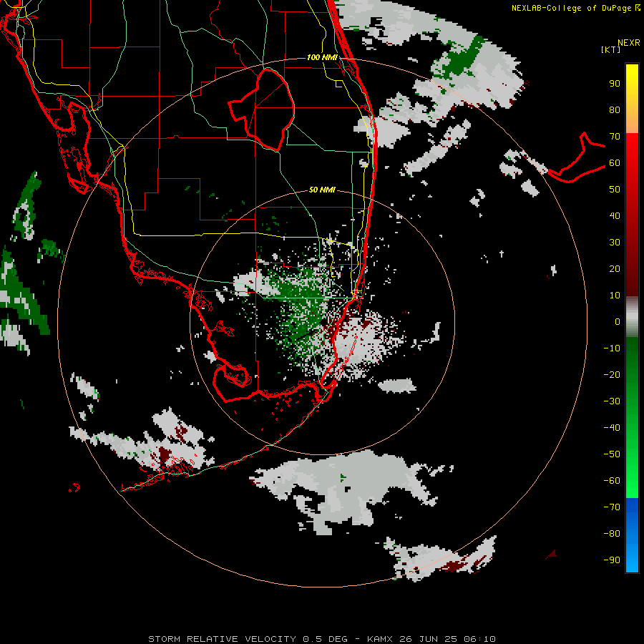Click the positive 40 value on the velocity scale

pyautogui.click(x=615, y=216)
